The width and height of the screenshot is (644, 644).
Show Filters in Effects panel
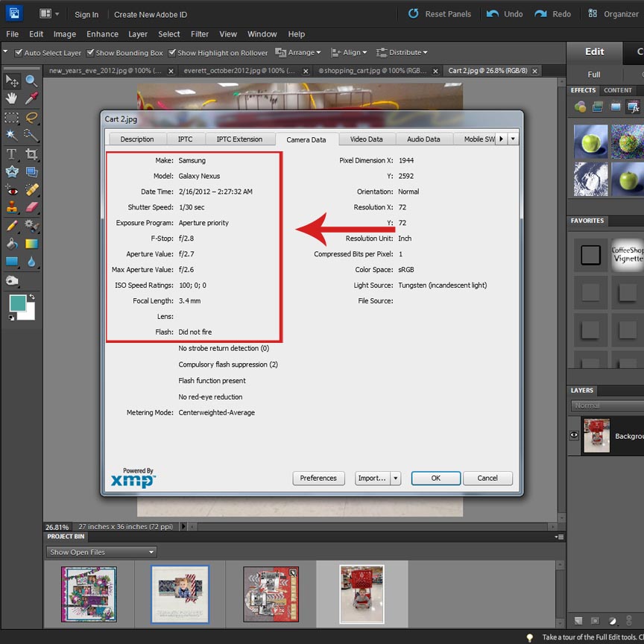click(580, 107)
